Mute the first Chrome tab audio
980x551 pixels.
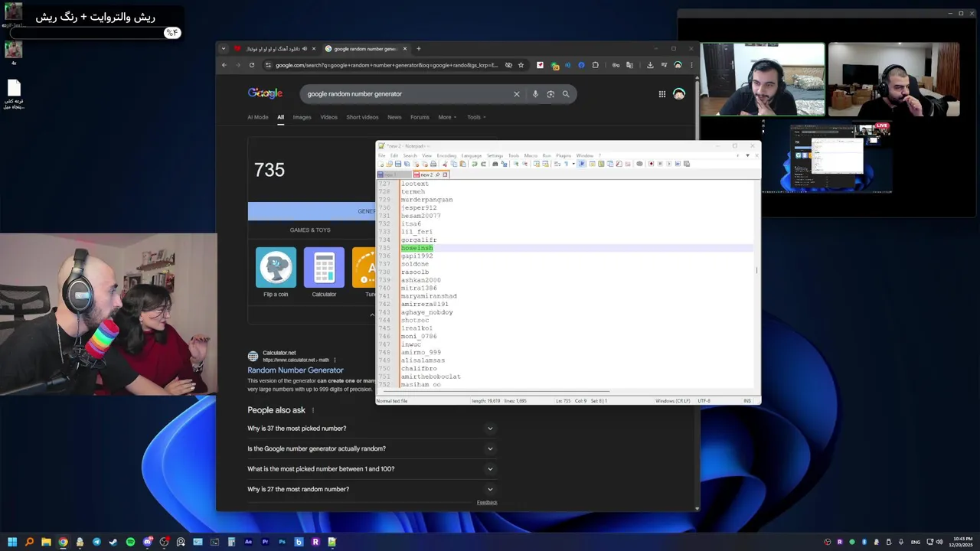pyautogui.click(x=305, y=48)
